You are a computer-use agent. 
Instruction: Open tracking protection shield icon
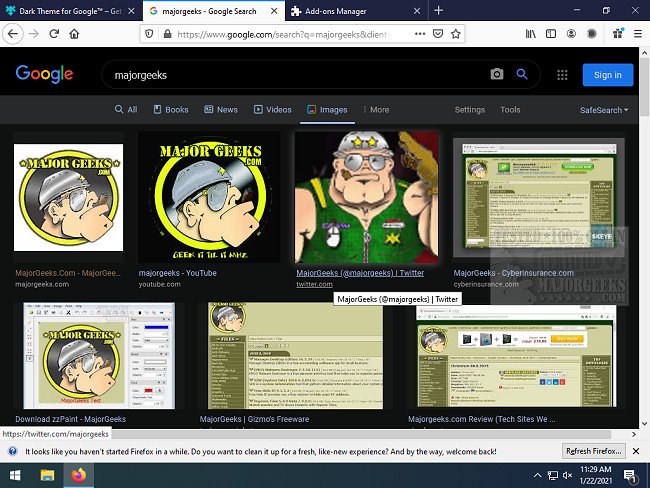pos(149,34)
